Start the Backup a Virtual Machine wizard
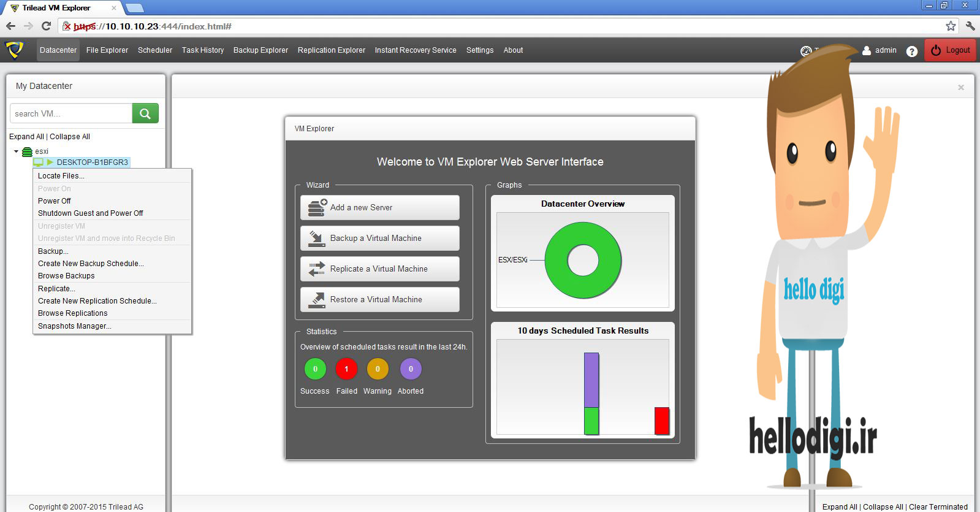The height and width of the screenshot is (512, 980). [x=380, y=238]
